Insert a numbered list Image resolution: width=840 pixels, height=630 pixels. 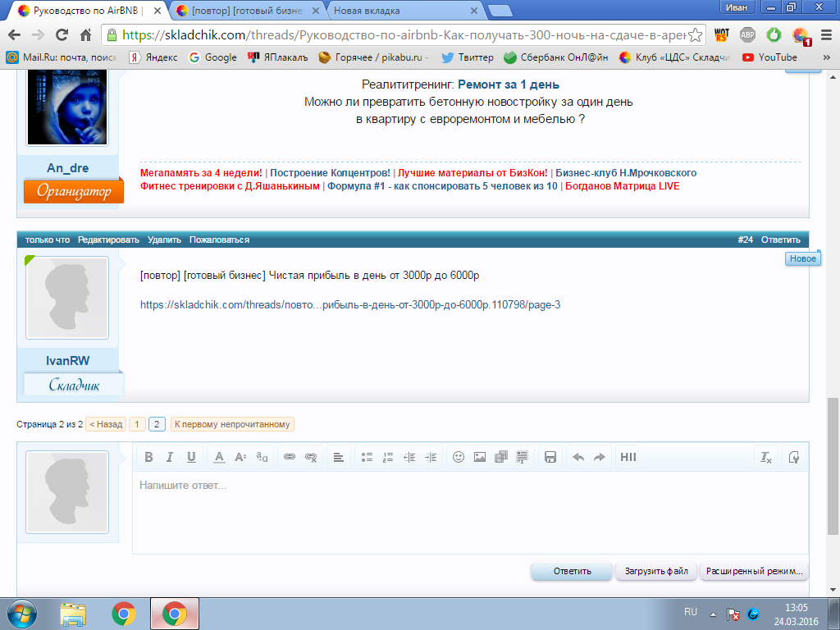pos(388,457)
